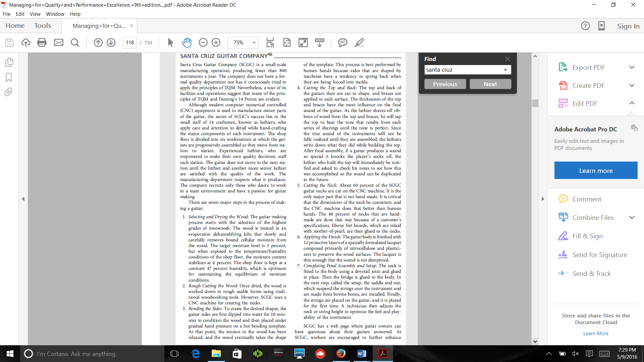Open search with magnifier icon
This screenshot has height=362, width=644.
click(75, 43)
